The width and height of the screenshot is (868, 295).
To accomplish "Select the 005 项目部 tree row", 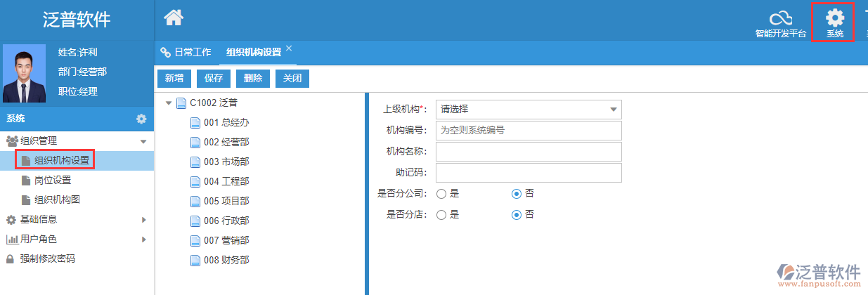I will pyautogui.click(x=226, y=202).
